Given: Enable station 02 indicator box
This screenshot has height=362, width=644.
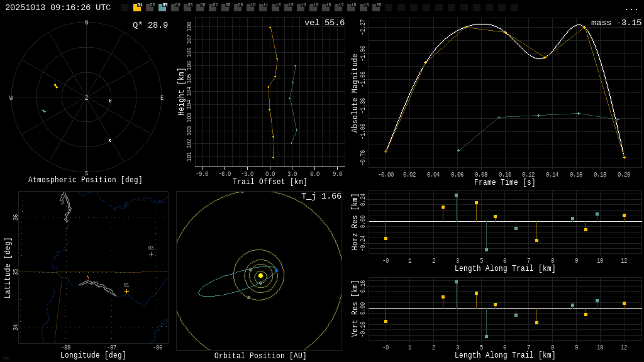Looking at the screenshot, I should point(150,8).
